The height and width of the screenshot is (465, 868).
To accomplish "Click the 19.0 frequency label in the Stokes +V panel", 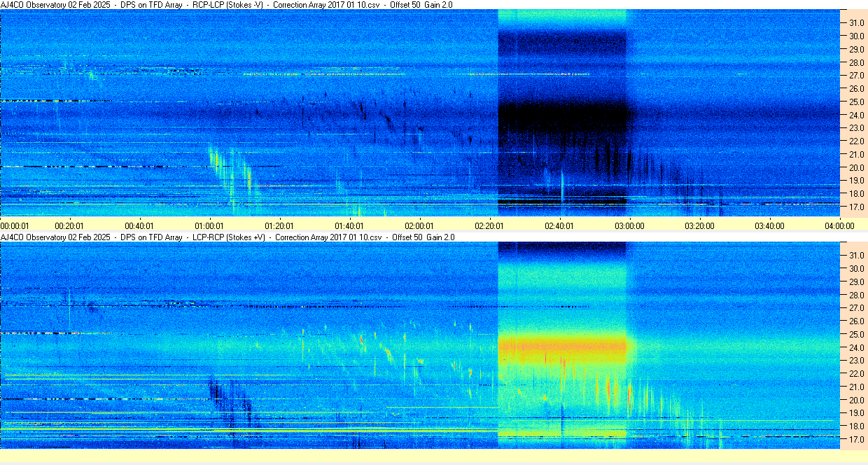I will [856, 413].
